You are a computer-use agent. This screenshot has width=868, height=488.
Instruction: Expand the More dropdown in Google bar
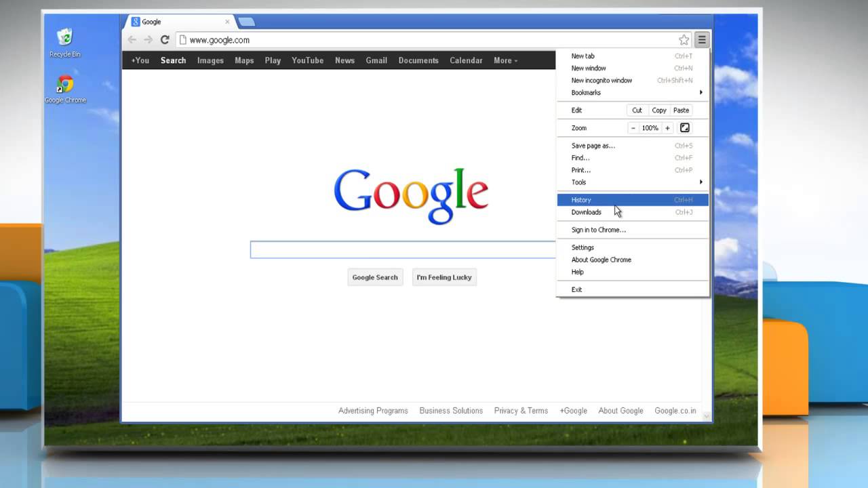pyautogui.click(x=505, y=60)
